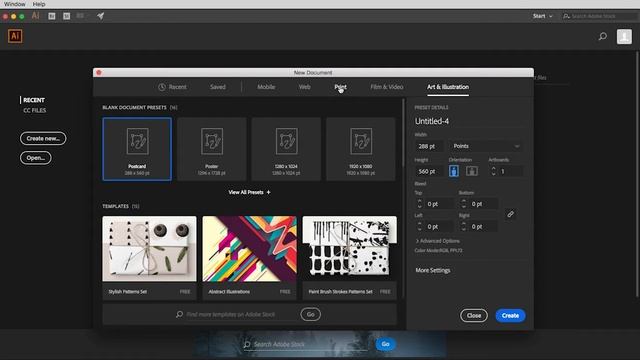Open Stock icon in application bar

tap(67, 16)
